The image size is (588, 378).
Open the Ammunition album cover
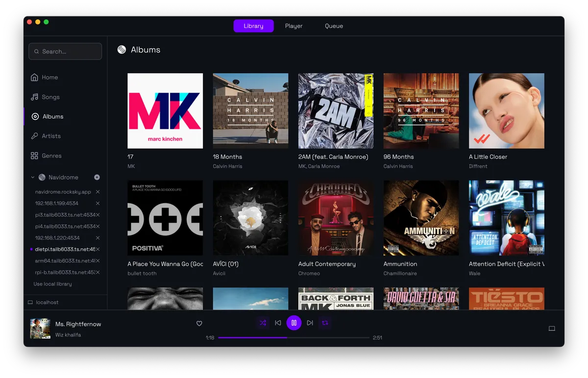tap(421, 218)
